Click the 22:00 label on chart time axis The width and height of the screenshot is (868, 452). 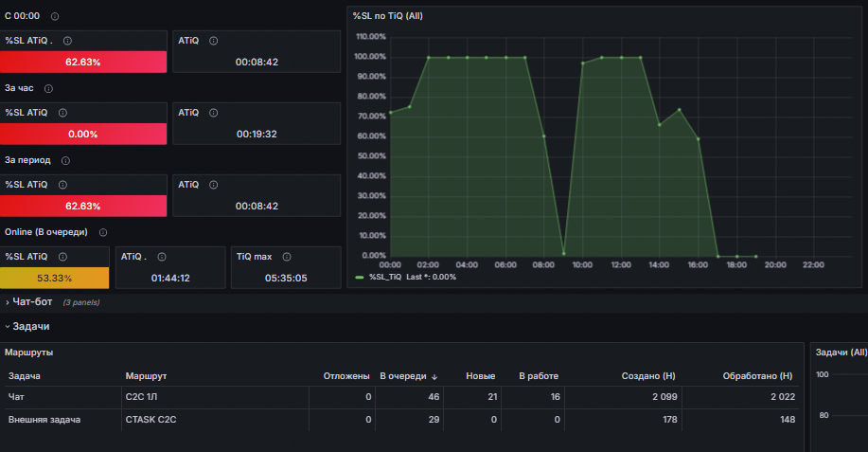(813, 264)
